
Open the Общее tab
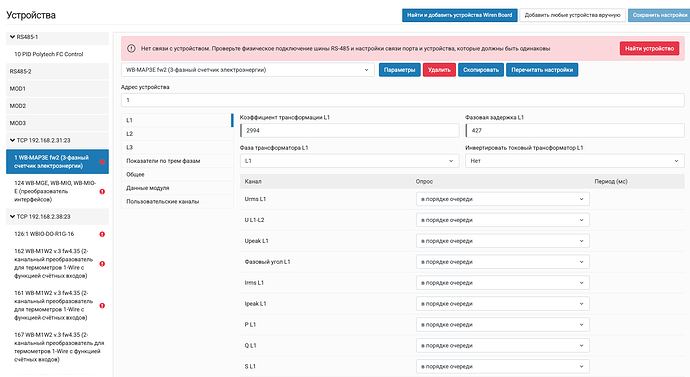tap(177, 175)
